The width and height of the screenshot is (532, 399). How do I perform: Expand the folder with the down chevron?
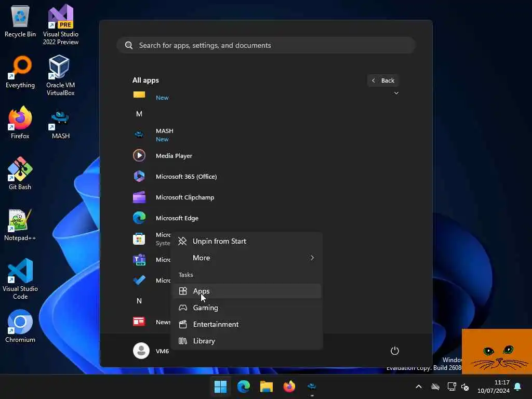tap(396, 93)
